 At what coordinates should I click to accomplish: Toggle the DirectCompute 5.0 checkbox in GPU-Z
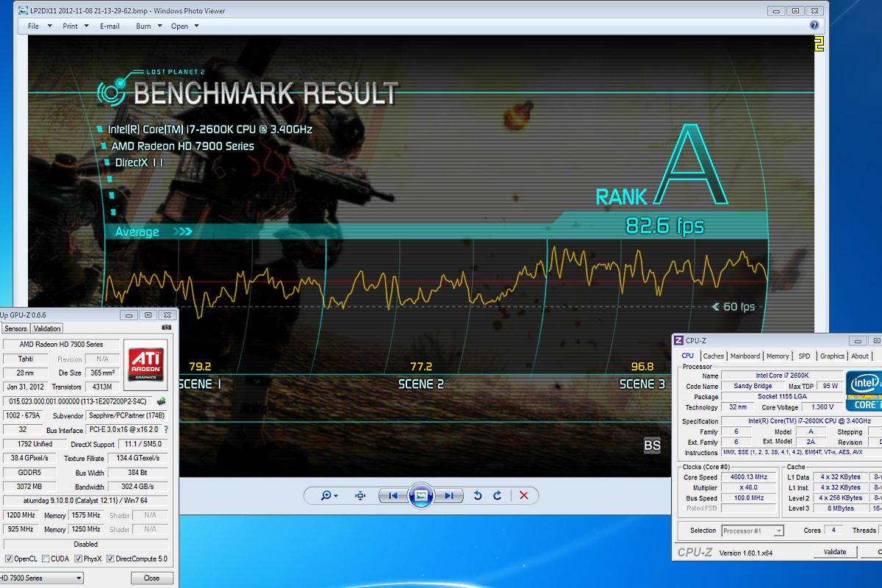(111, 559)
